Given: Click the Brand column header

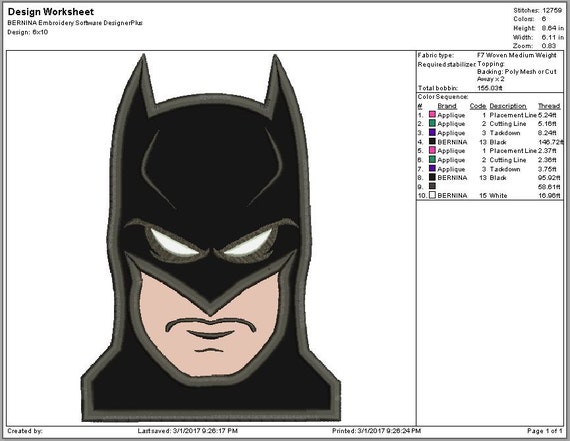Looking at the screenshot, I should [447, 106].
